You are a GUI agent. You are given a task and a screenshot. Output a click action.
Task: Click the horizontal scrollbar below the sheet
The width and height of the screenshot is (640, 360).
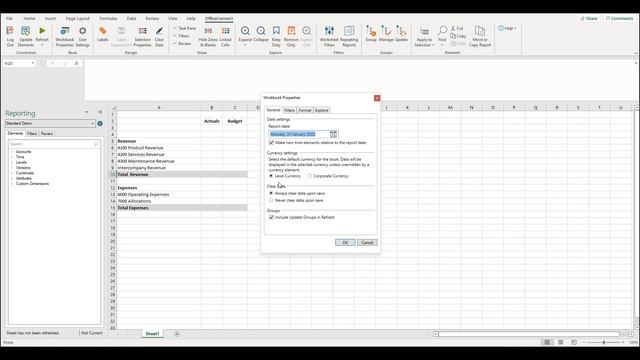[529, 334]
